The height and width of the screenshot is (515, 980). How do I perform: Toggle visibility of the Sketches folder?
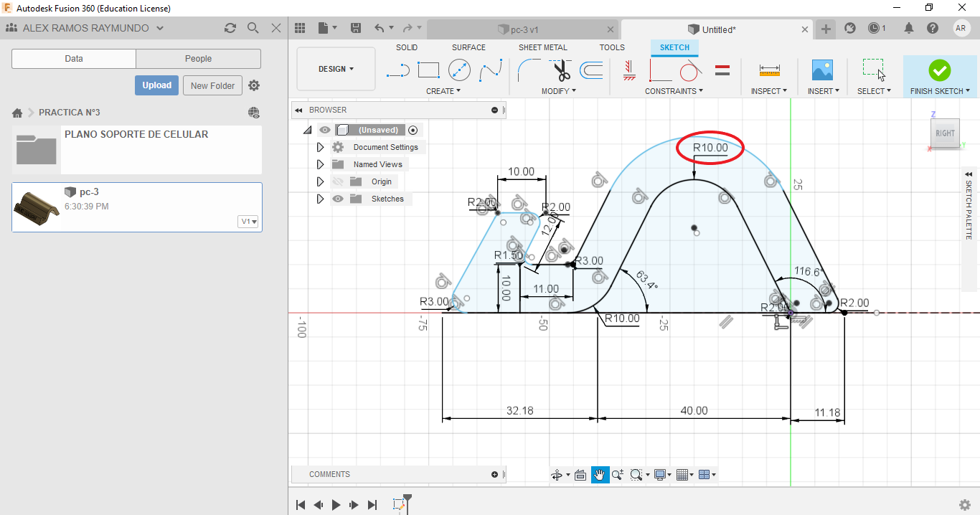coord(337,199)
